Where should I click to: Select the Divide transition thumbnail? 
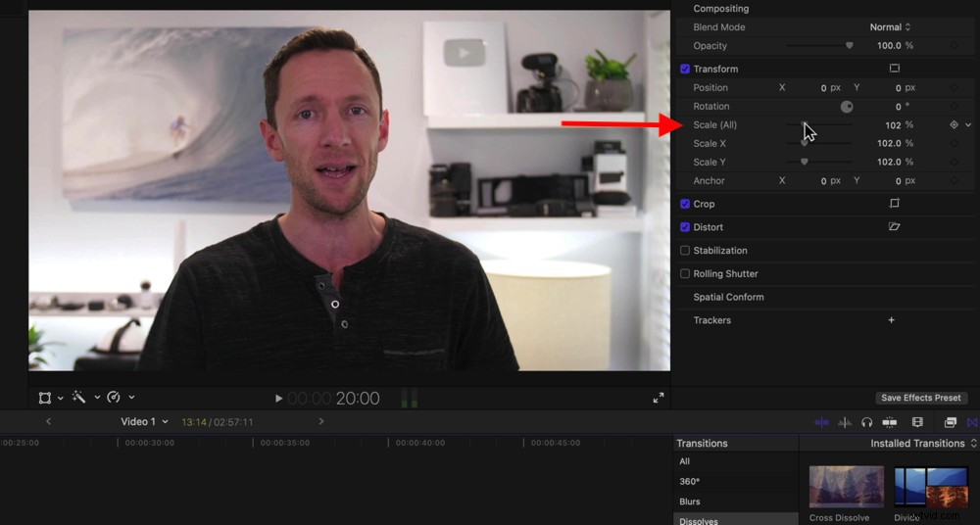click(931, 486)
